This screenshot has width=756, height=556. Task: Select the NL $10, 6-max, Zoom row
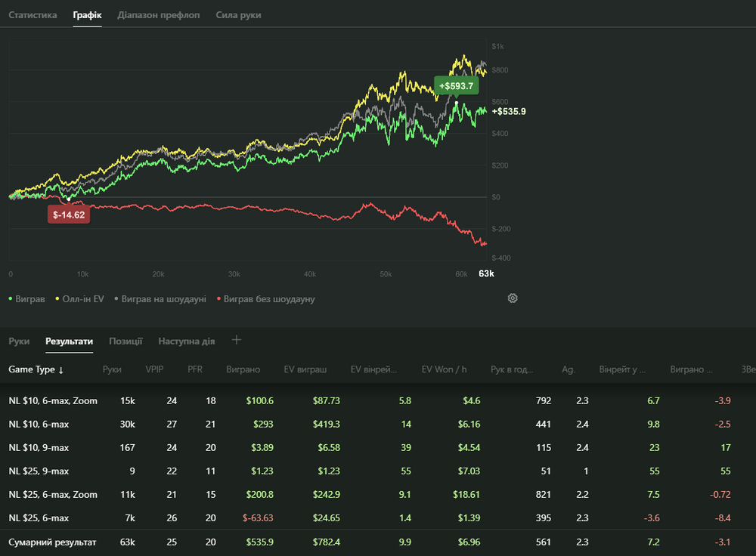pos(53,401)
